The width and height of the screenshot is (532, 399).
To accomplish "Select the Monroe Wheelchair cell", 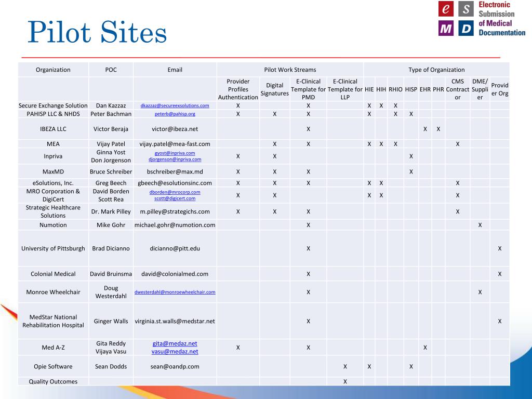I will pyautogui.click(x=53, y=292).
